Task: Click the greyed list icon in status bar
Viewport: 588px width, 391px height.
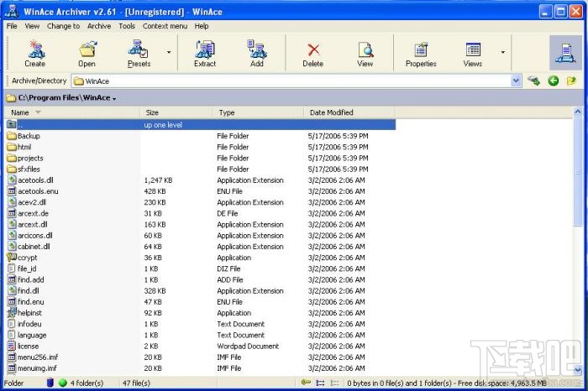Action: point(334,383)
